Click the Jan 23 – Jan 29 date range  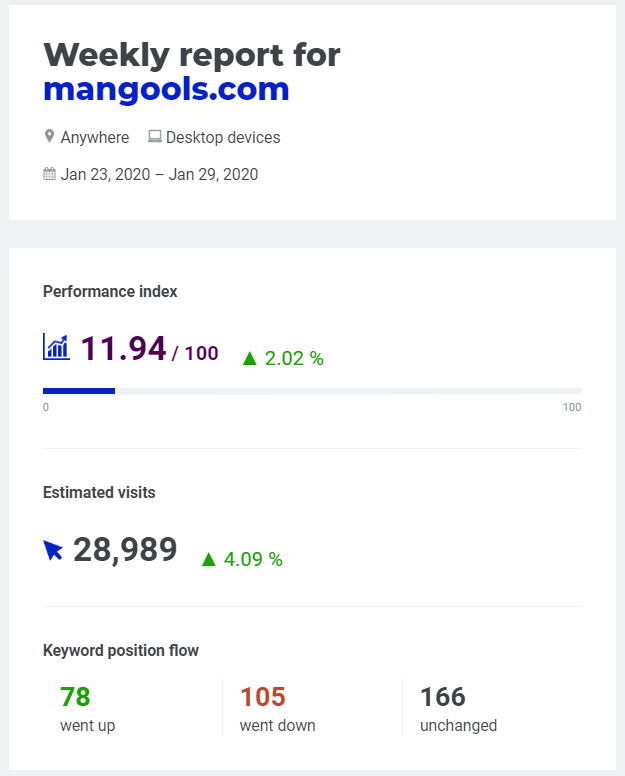[159, 174]
